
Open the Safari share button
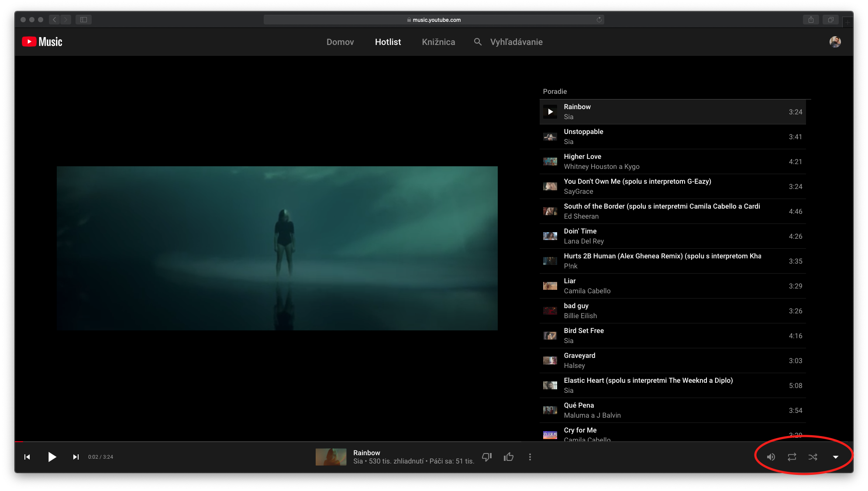click(811, 20)
